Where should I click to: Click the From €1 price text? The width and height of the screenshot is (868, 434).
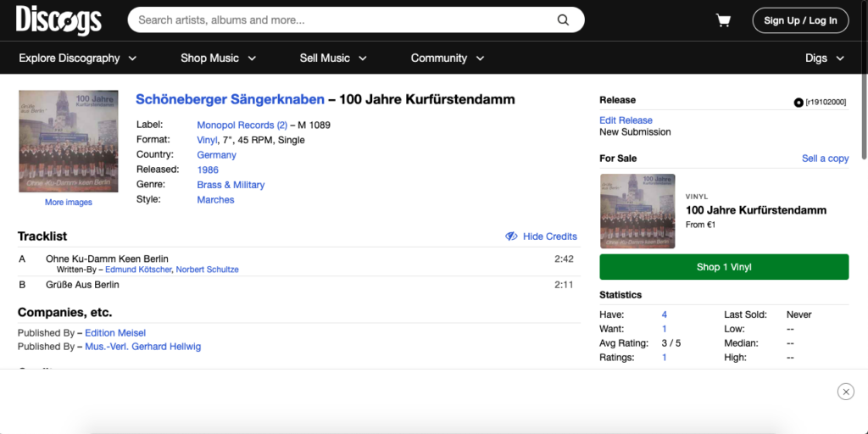pos(700,225)
